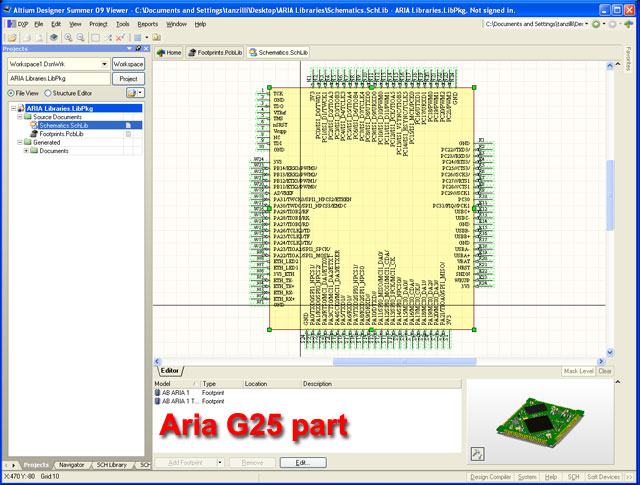Pin the Projects panel
This screenshot has width=640, height=485.
click(x=138, y=49)
